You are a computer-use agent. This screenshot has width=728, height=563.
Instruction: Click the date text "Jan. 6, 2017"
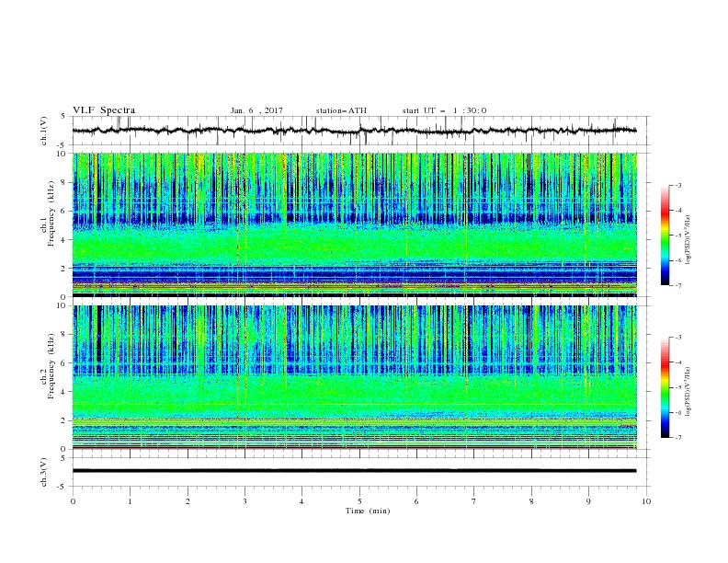(256, 110)
